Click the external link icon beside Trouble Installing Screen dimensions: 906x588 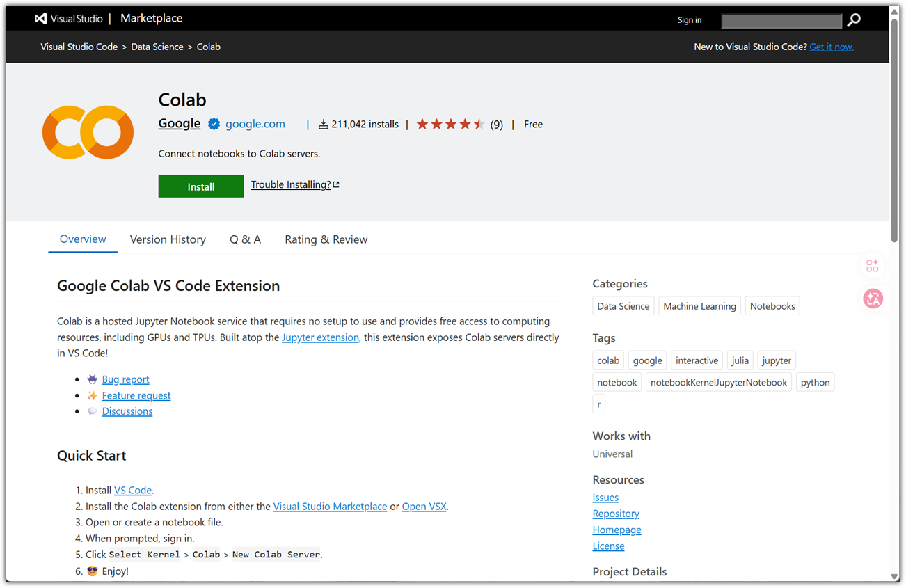(336, 184)
